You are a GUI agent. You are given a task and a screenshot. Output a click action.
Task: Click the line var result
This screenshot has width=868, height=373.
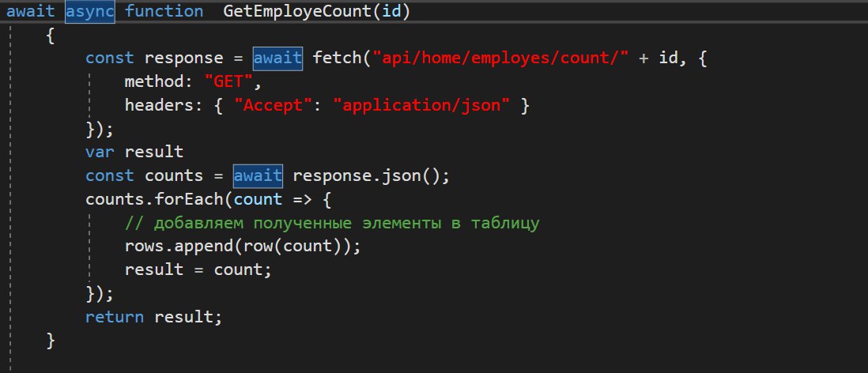pyautogui.click(x=134, y=152)
